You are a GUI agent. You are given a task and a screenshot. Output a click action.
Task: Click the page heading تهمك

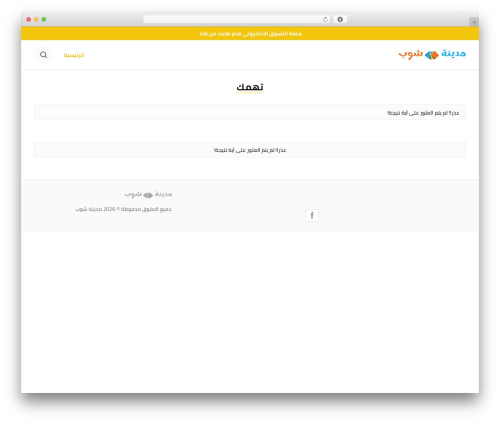click(250, 87)
